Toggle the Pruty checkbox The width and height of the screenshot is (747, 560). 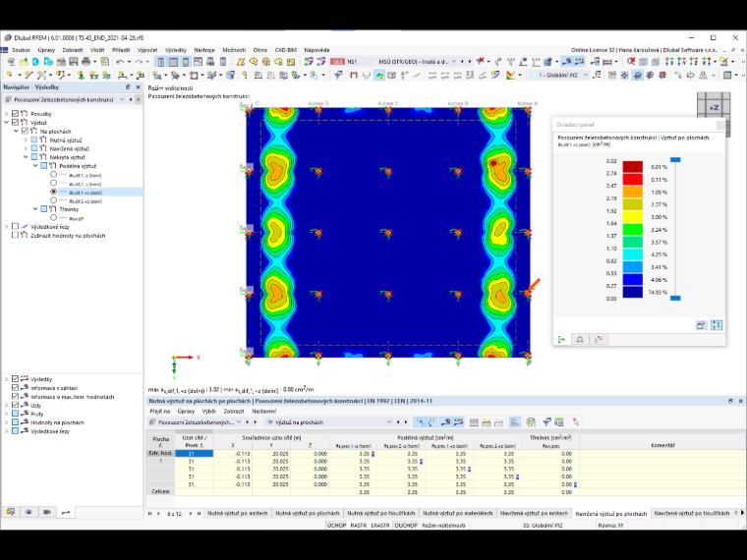pos(16,414)
